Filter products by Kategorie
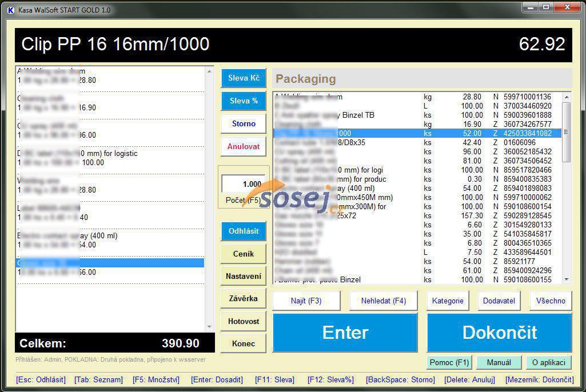The image size is (586, 392). tap(448, 301)
